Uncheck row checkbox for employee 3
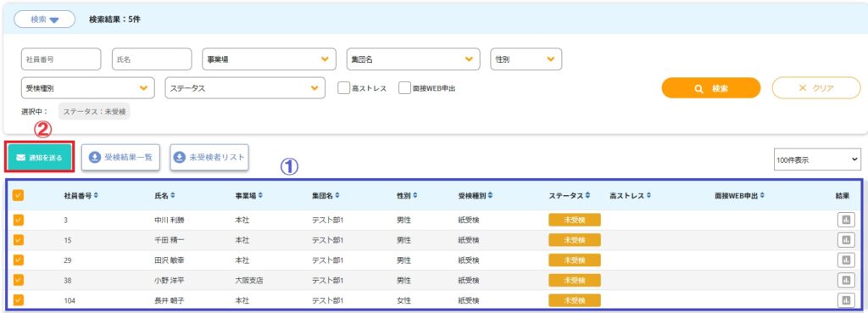 pyautogui.click(x=19, y=220)
